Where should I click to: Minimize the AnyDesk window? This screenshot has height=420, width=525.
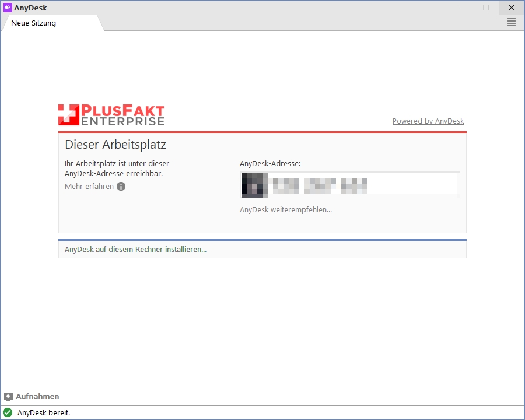pyautogui.click(x=460, y=8)
